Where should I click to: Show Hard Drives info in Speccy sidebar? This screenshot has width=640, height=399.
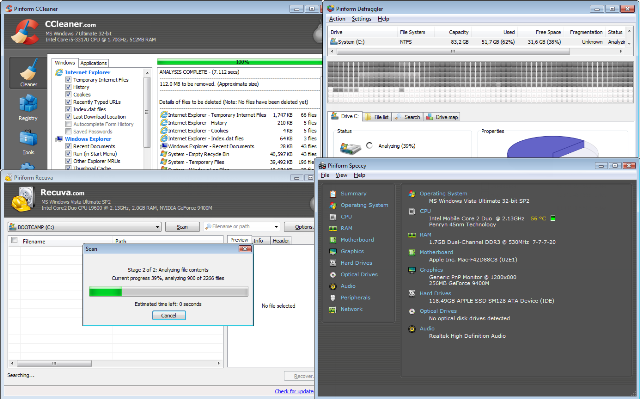pyautogui.click(x=356, y=263)
